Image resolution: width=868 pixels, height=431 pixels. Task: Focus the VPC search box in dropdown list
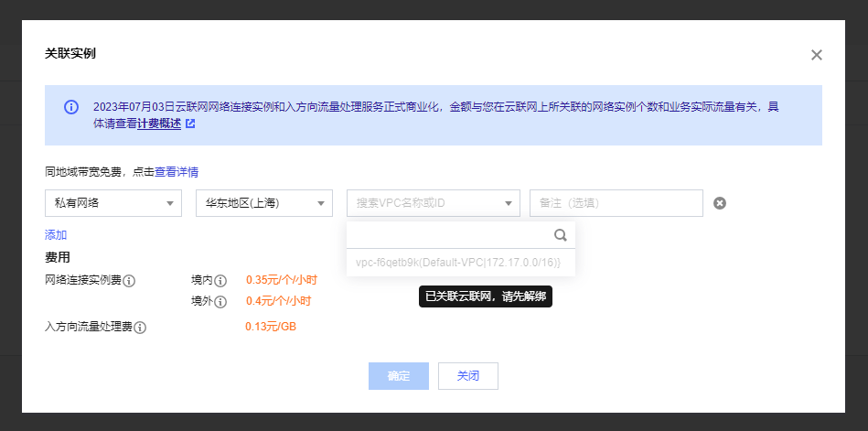pos(450,235)
